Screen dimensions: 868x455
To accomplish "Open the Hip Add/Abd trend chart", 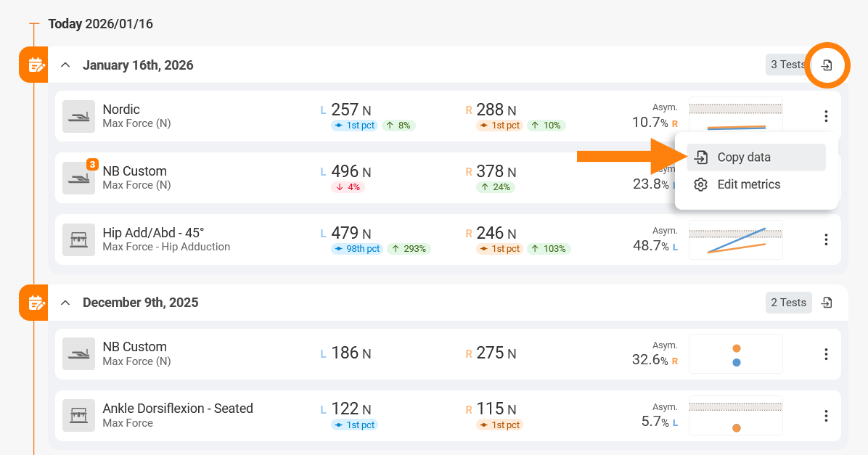I will tap(735, 239).
